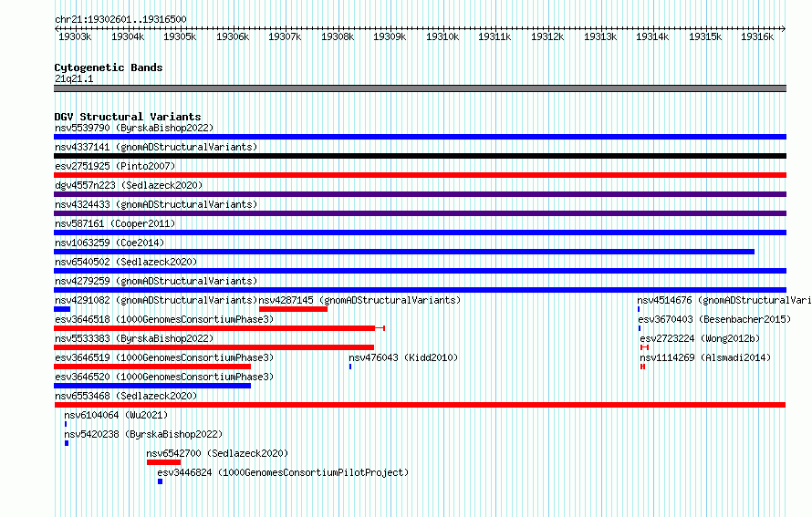812x517 pixels.
Task: Click nsv1063259 (Coe2014) label
Action: [x=109, y=243]
